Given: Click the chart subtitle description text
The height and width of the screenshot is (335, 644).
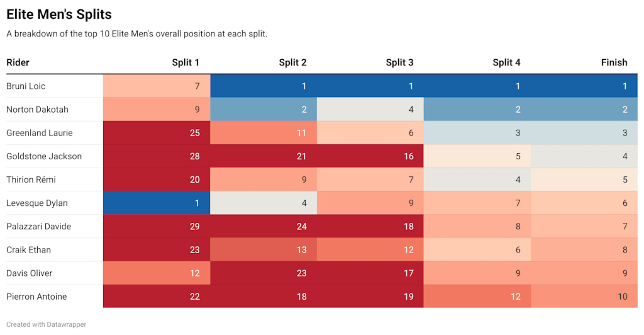Looking at the screenshot, I should (x=137, y=33).
